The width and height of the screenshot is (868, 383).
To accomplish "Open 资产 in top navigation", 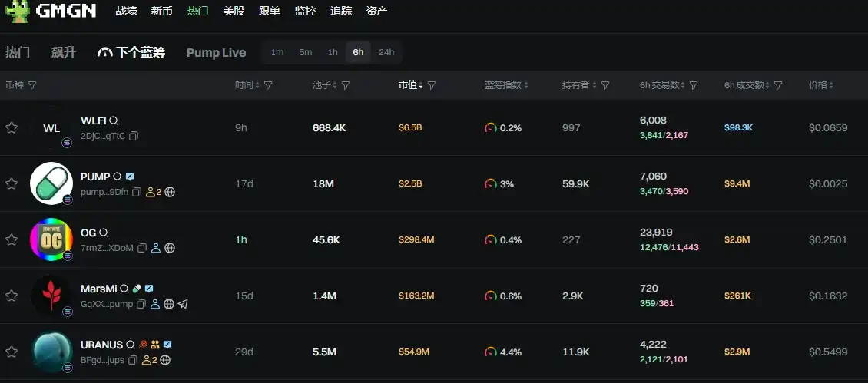I will pyautogui.click(x=377, y=11).
